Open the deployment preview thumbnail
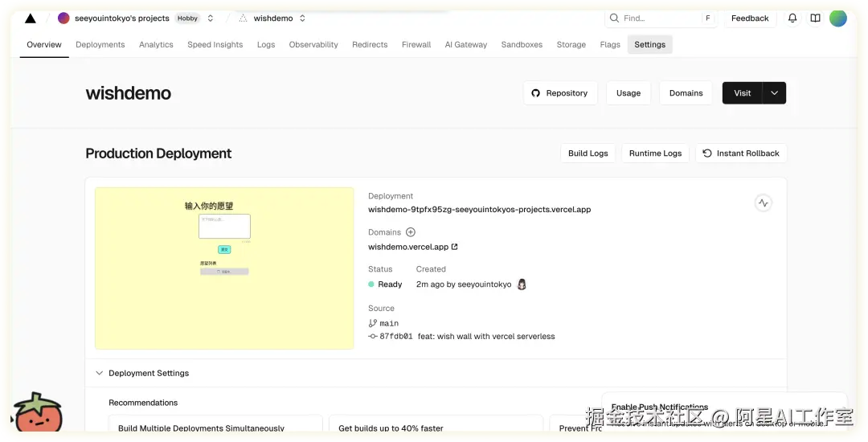The image size is (868, 442). [x=224, y=268]
